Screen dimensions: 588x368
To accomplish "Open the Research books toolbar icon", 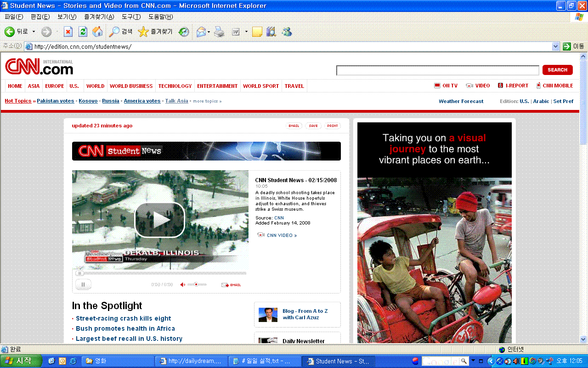I will 271,32.
